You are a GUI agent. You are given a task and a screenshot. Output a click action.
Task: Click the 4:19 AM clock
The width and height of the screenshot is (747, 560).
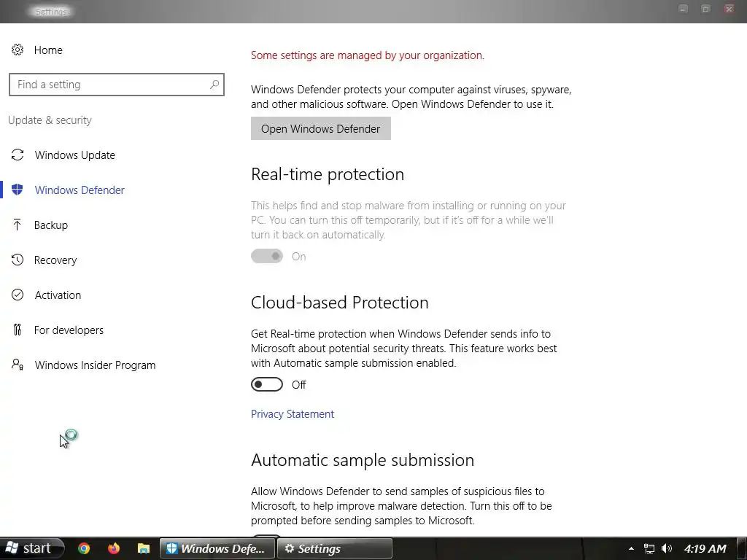click(x=705, y=548)
